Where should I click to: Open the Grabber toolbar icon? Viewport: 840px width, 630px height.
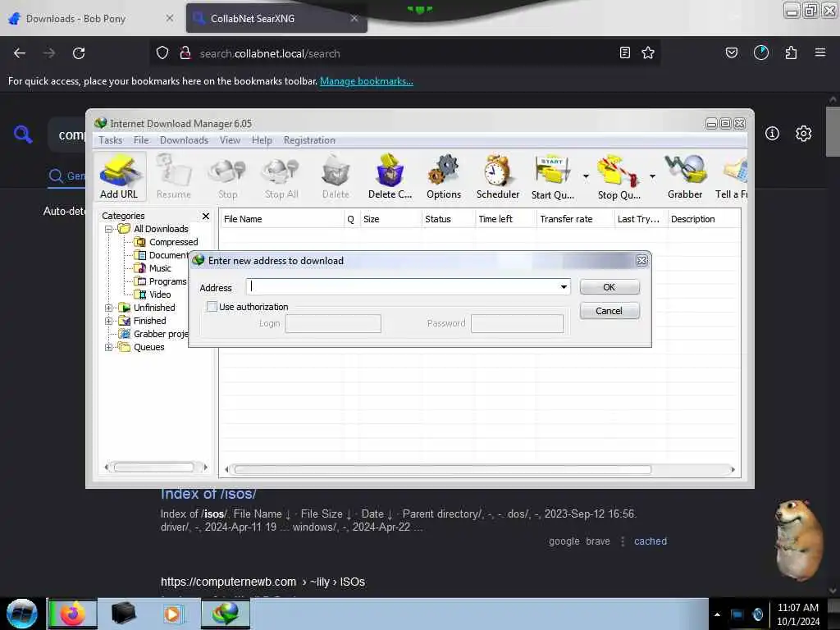pos(685,176)
